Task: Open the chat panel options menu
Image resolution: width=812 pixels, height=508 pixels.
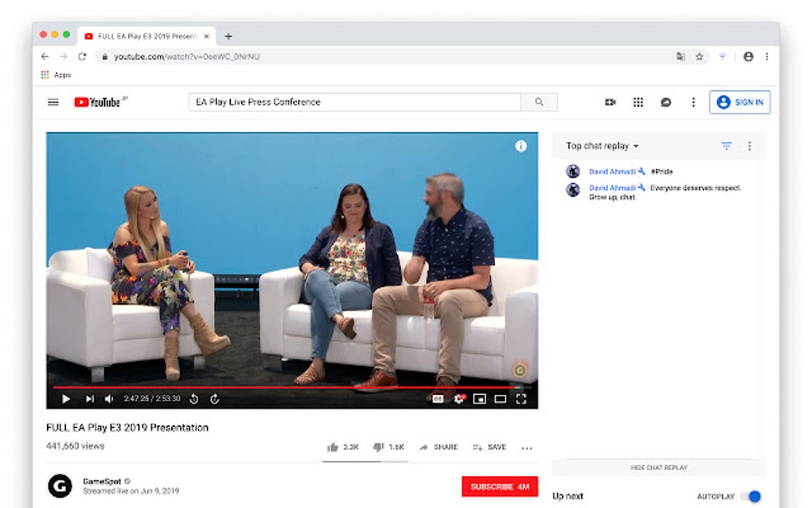Action: pos(749,146)
